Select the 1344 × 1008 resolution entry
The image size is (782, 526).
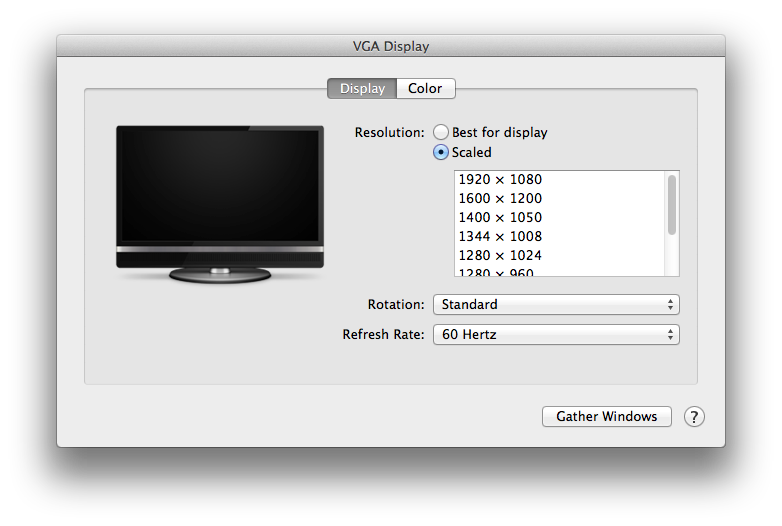coord(500,237)
